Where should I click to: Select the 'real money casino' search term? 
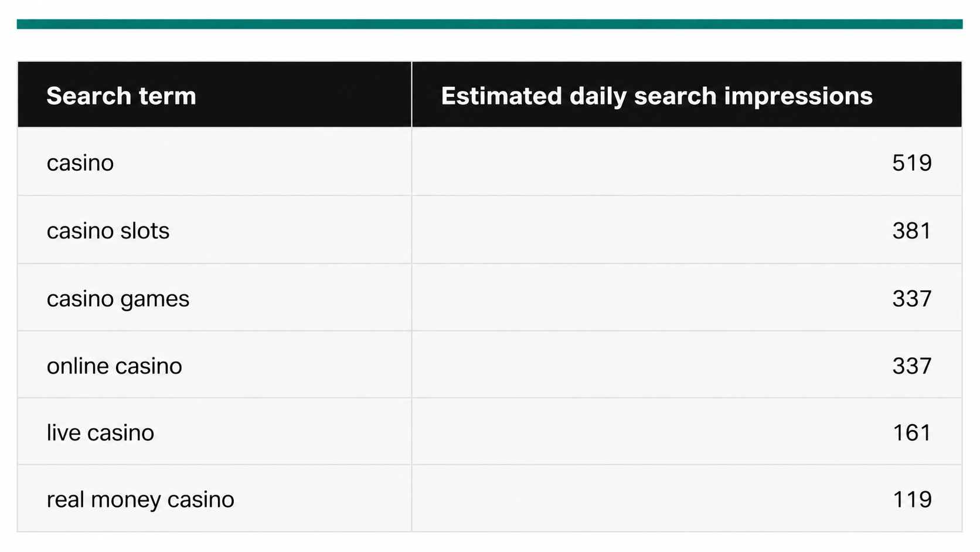coord(140,499)
